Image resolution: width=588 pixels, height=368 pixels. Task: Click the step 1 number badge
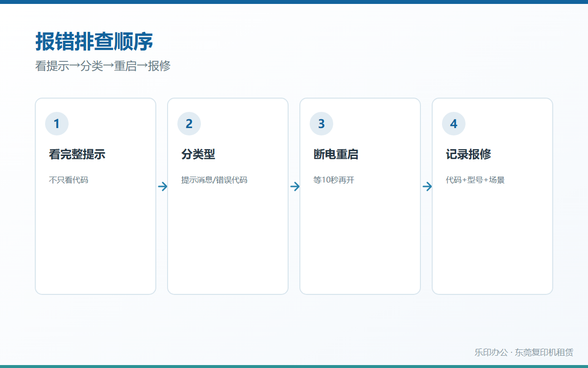click(57, 124)
